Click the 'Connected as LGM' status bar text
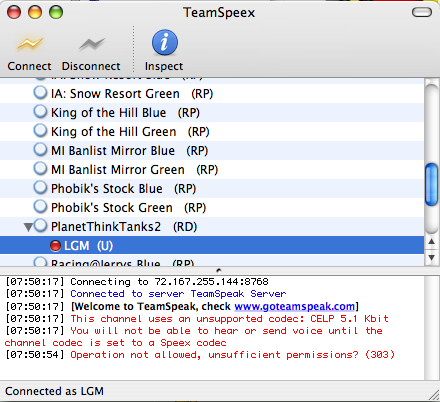Viewport: 440px width, 402px height. click(54, 391)
